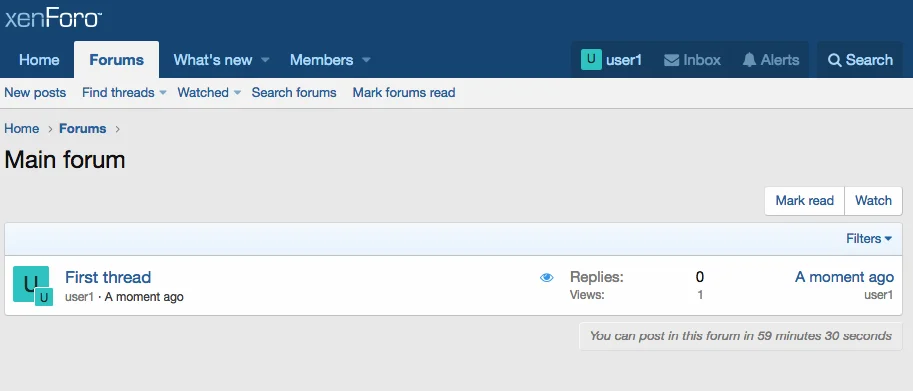
Task: Switch to the Home tab
Action: click(x=39, y=60)
